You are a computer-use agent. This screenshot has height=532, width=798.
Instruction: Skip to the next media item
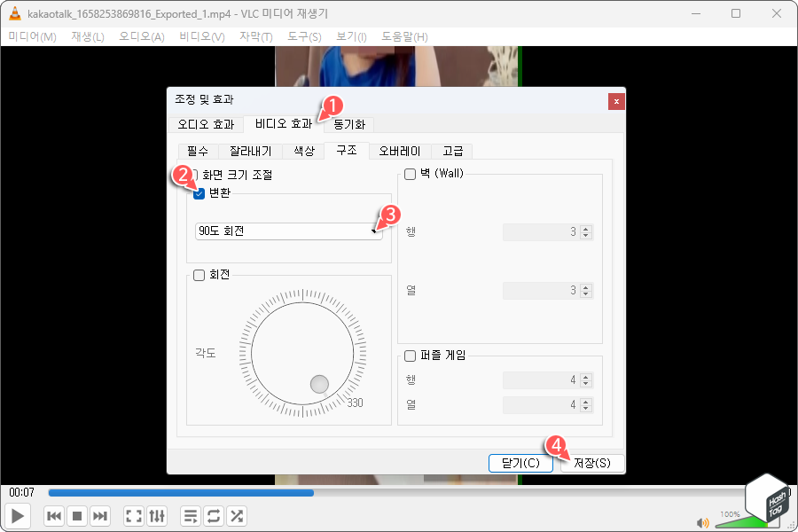pyautogui.click(x=98, y=515)
